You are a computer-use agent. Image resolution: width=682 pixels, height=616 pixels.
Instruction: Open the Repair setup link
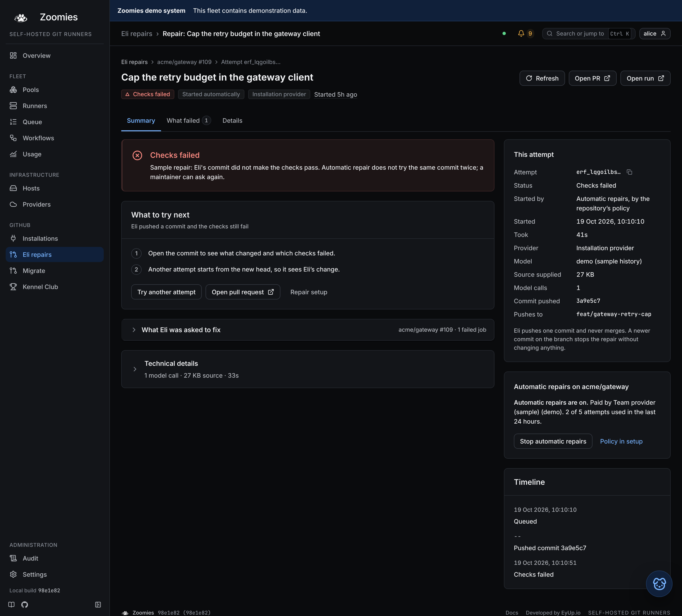pyautogui.click(x=309, y=292)
